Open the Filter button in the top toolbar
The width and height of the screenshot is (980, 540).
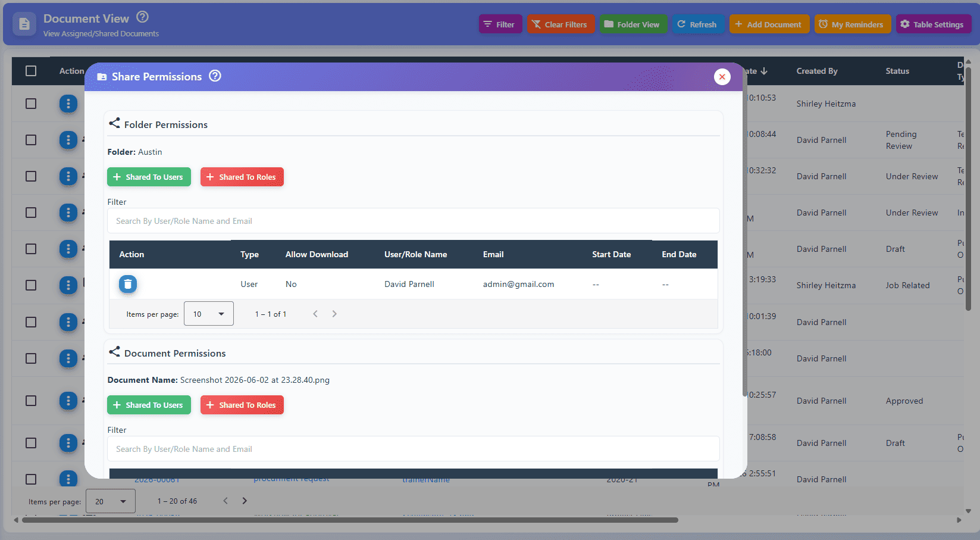[x=500, y=24]
